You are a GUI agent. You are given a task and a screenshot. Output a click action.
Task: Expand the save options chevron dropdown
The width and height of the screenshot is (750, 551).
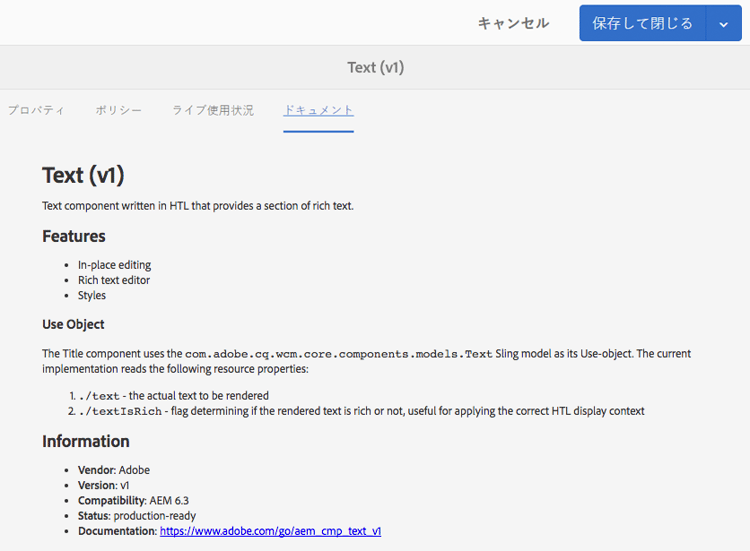[724, 23]
